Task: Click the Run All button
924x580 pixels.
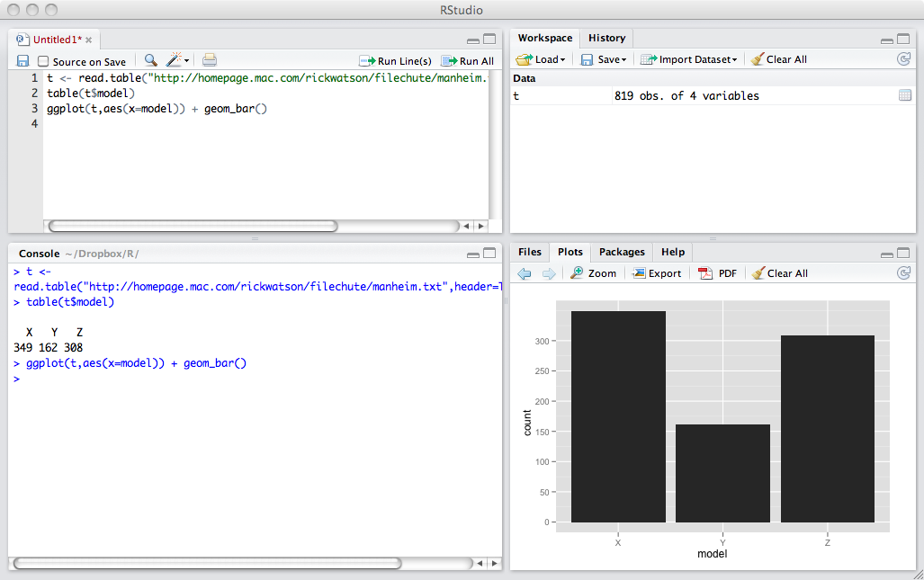Action: point(468,61)
